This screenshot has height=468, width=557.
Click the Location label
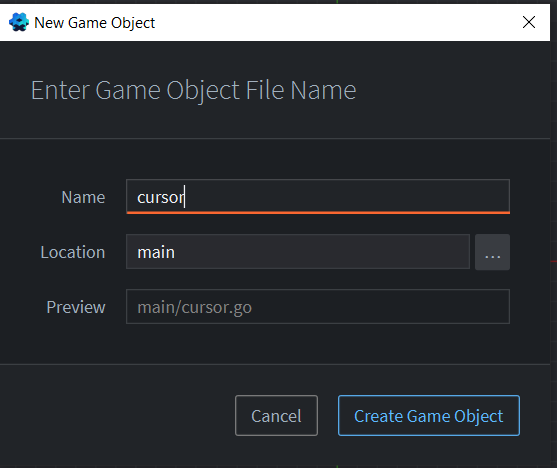73,252
